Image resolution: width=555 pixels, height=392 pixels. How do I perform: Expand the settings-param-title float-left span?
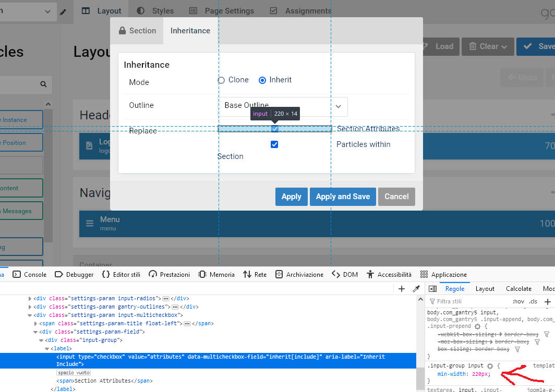point(35,323)
